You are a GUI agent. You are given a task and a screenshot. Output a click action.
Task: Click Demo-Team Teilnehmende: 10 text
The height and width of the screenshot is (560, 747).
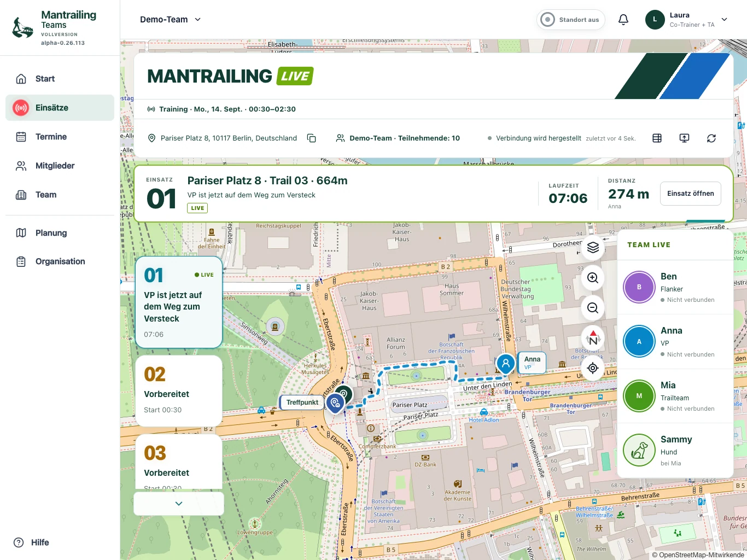[405, 138]
